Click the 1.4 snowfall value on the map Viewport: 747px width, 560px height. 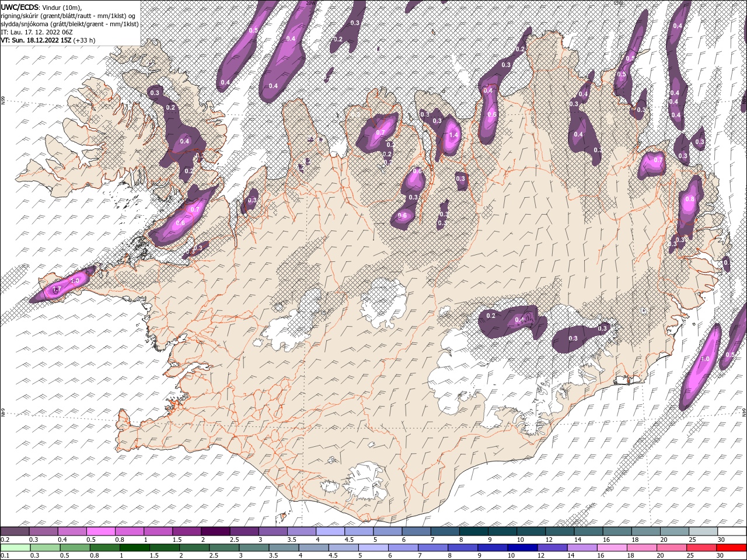(454, 135)
